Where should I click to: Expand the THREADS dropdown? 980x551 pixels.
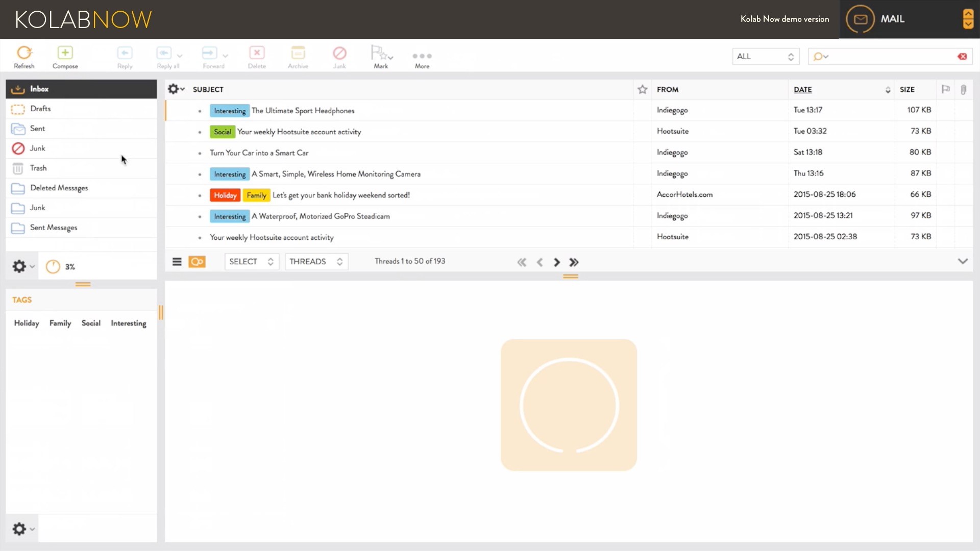316,262
